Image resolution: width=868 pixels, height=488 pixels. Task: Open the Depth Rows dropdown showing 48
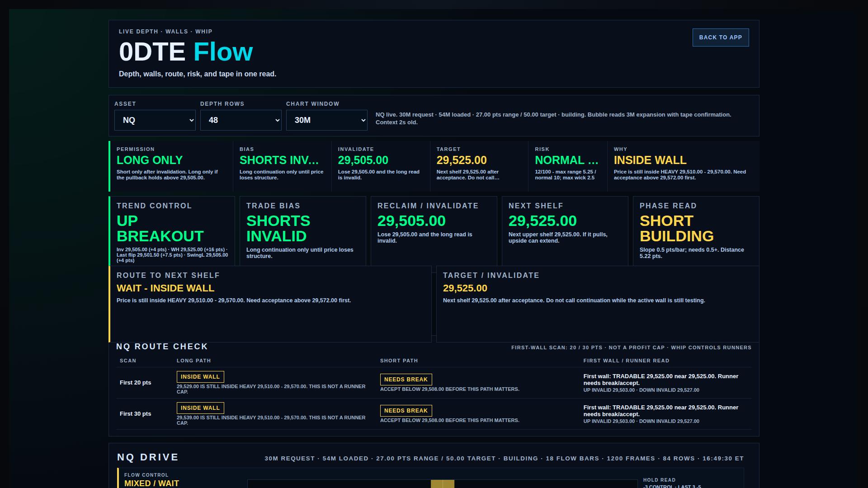click(x=241, y=120)
